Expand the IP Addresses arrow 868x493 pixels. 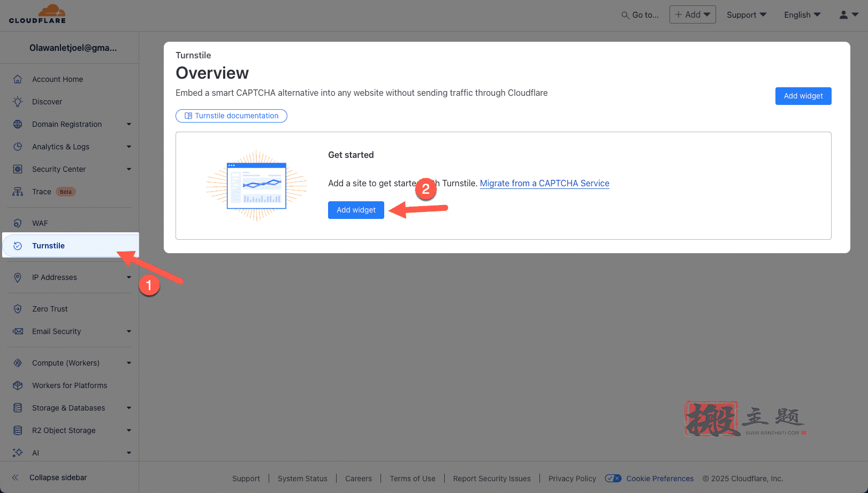tap(129, 277)
